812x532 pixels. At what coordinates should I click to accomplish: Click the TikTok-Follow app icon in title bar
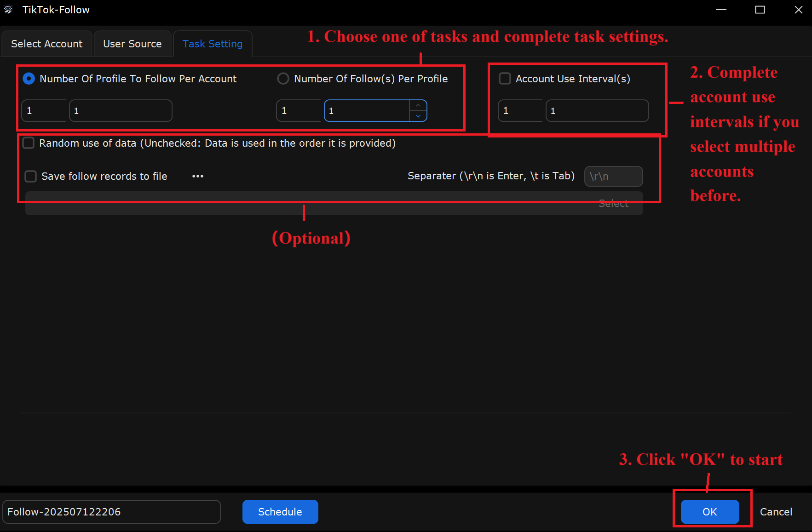8,10
